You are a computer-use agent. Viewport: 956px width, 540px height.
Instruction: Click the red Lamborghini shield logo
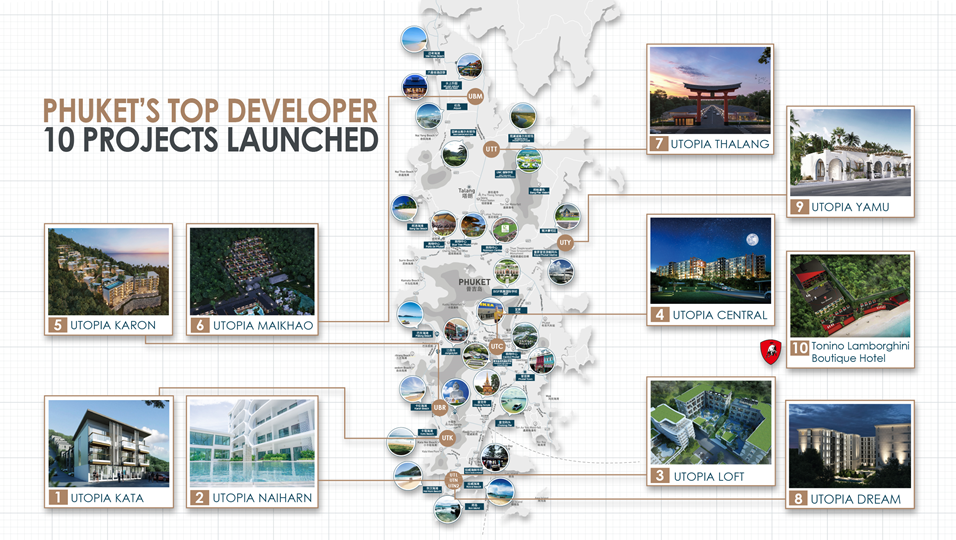(771, 352)
